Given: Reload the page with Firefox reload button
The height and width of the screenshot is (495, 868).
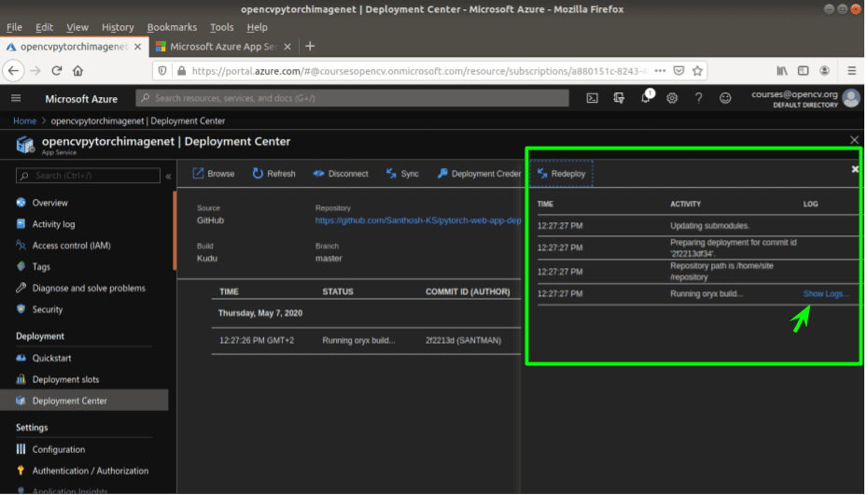Looking at the screenshot, I should pyautogui.click(x=56, y=71).
